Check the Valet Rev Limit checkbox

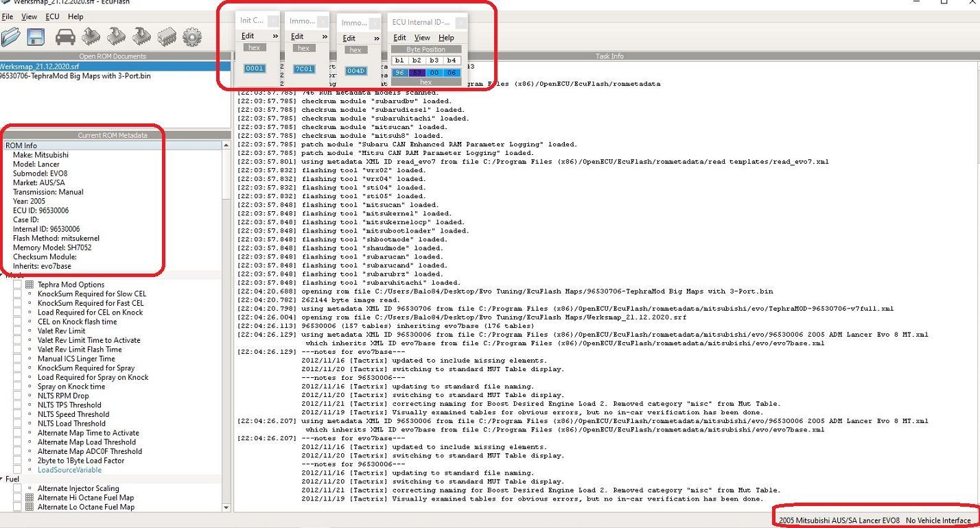[18, 331]
